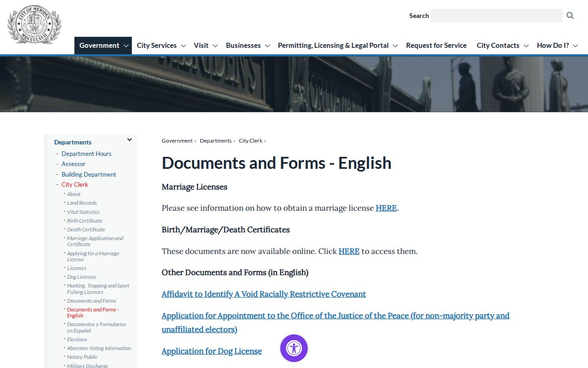Expand the How Do I? dropdown chevron
This screenshot has width=588, height=368.
click(576, 46)
